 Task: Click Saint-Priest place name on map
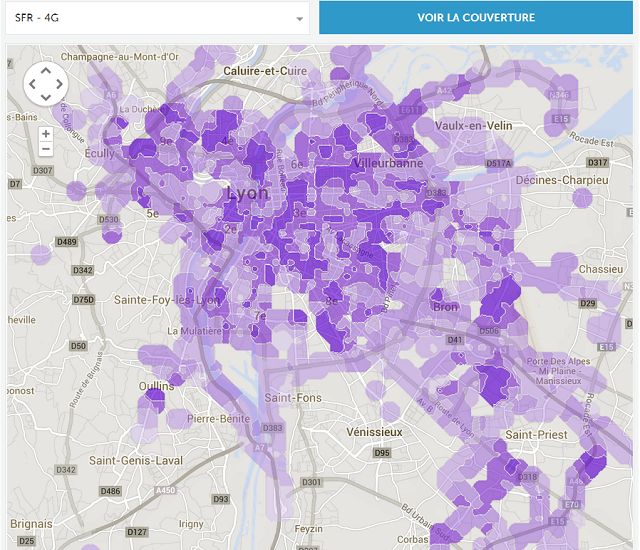point(538,435)
